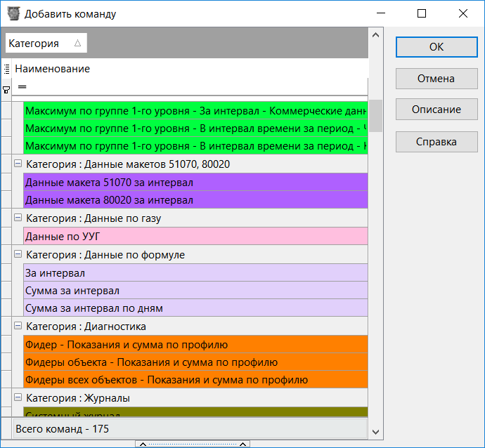Image resolution: width=485 pixels, height=448 pixels.
Task: Select Сумма за интервал по дням
Action: click(195, 308)
